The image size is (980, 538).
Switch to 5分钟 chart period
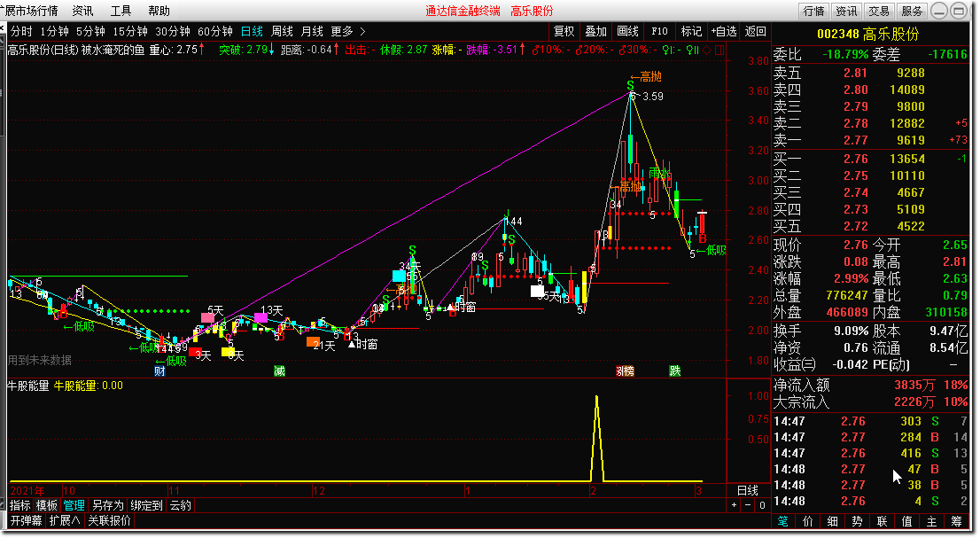pyautogui.click(x=90, y=31)
